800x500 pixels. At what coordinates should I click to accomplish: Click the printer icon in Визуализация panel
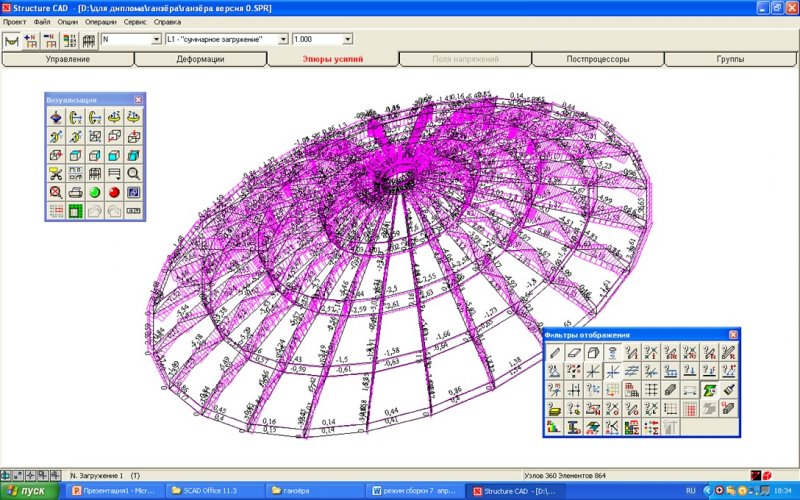(75, 191)
